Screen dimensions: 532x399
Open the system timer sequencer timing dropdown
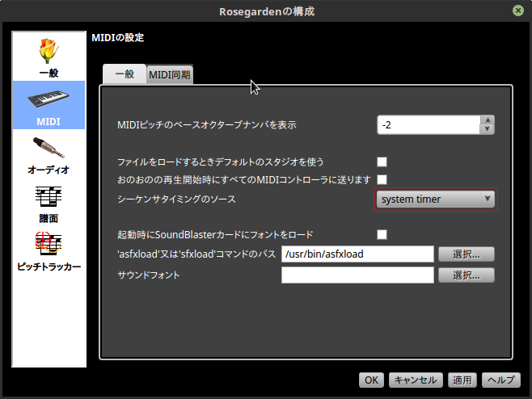(436, 199)
